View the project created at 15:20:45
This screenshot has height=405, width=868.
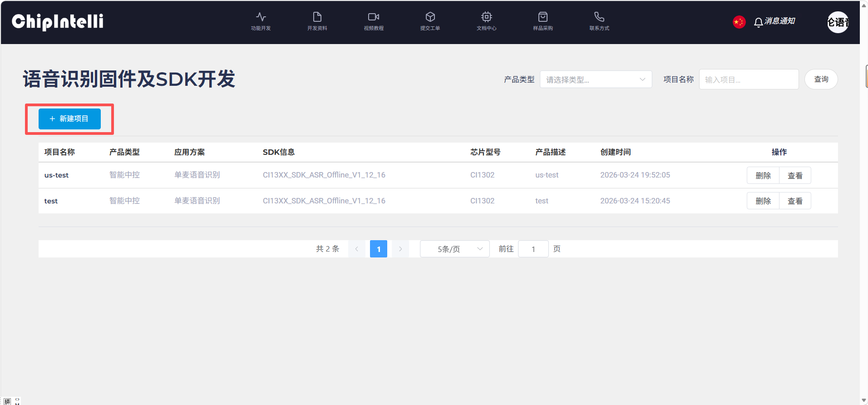(795, 201)
